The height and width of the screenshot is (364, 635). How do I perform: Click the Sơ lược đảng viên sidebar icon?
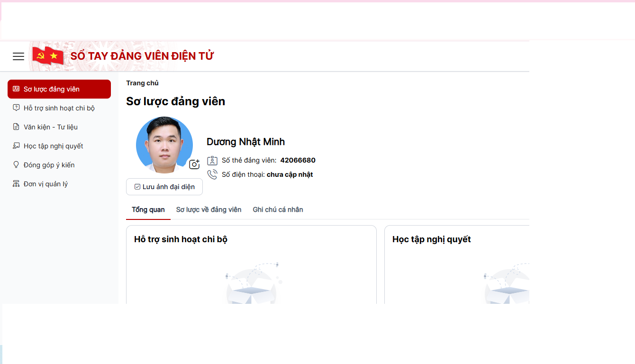click(16, 89)
